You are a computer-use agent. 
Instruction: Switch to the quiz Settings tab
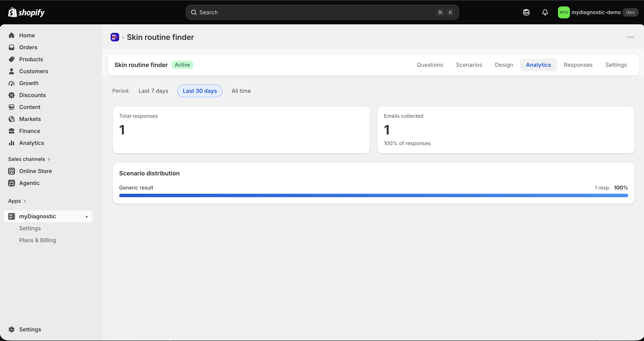coord(616,65)
